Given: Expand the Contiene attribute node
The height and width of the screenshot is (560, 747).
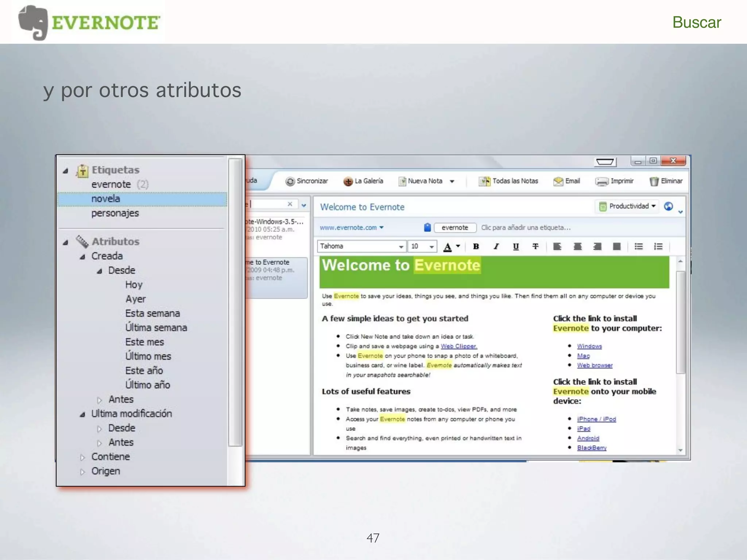Looking at the screenshot, I should (x=83, y=458).
